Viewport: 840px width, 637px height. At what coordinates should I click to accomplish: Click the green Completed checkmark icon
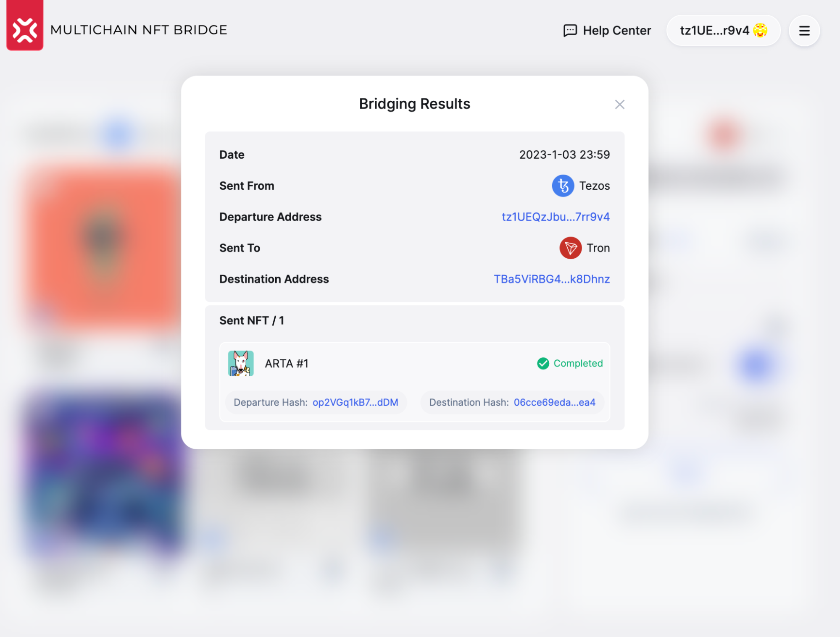click(x=543, y=363)
